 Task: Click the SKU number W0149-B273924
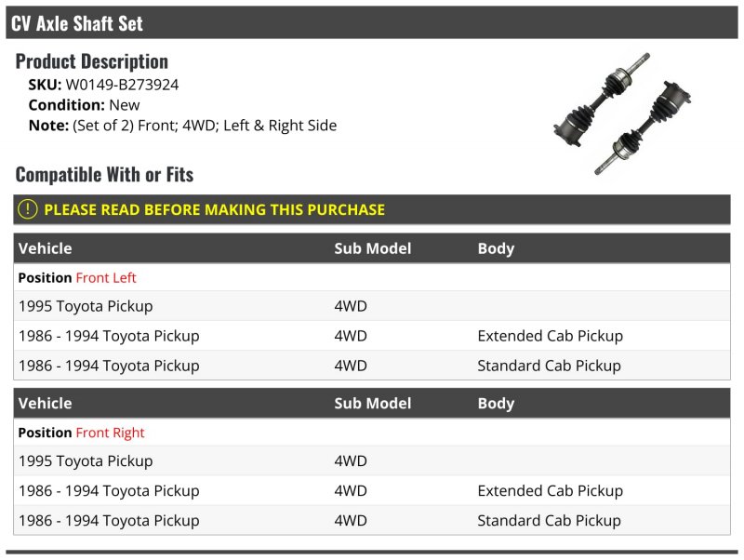coord(122,85)
